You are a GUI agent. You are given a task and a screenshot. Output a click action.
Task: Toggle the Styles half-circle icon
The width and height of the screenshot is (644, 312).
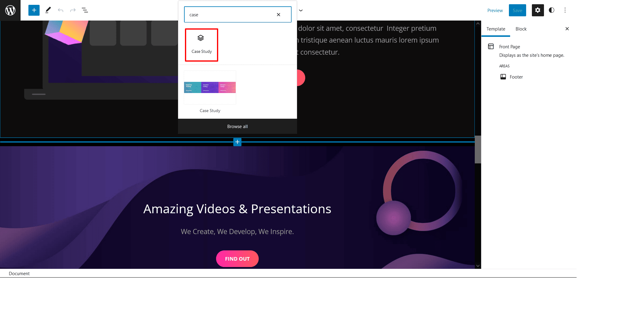pos(552,10)
